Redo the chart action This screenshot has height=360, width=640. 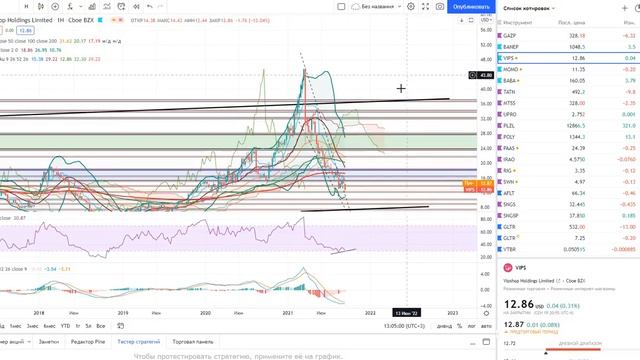(x=160, y=7)
